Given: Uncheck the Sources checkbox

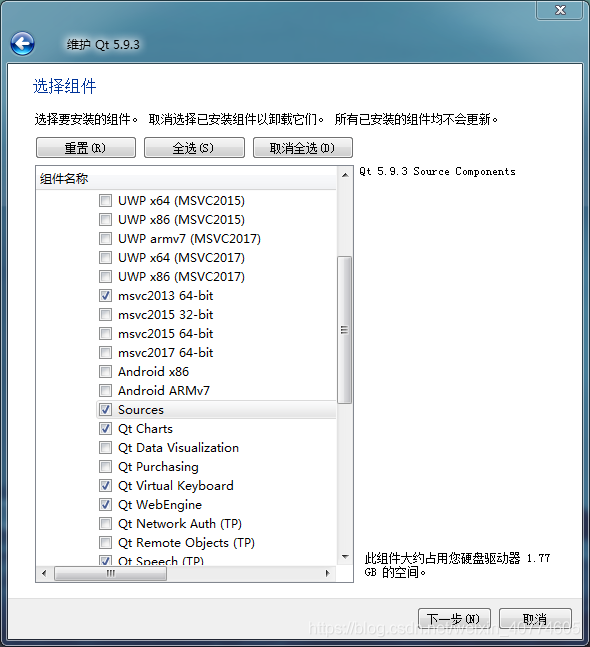Looking at the screenshot, I should tap(106, 410).
